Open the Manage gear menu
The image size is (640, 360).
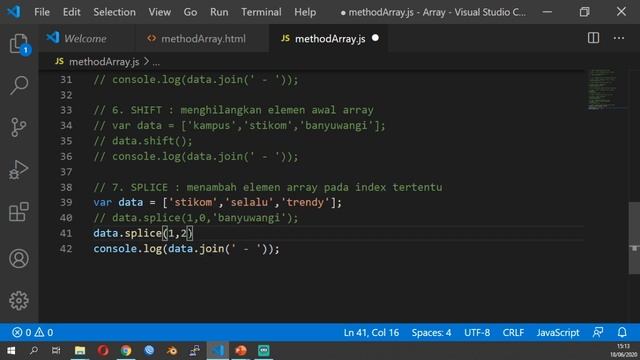click(x=19, y=301)
